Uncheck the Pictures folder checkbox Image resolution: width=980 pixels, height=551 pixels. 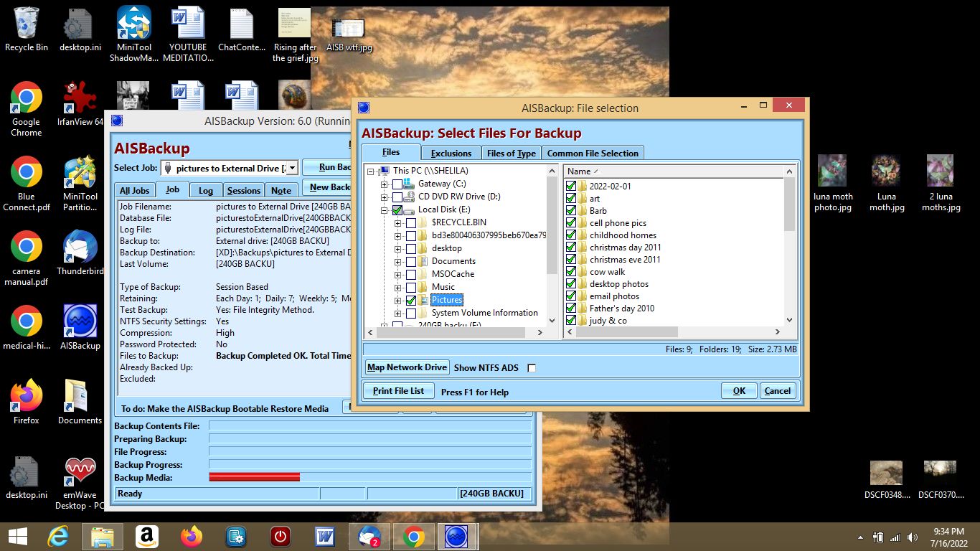tap(410, 300)
